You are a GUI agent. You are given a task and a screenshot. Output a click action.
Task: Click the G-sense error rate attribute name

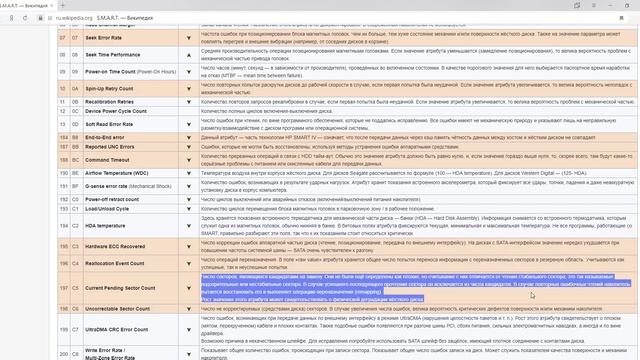[x=106, y=186]
